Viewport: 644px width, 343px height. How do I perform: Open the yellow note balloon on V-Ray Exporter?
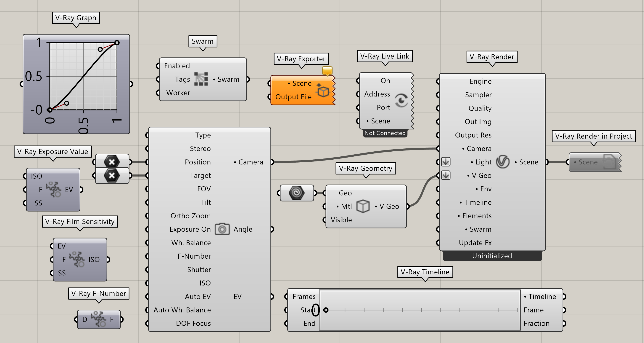327,71
